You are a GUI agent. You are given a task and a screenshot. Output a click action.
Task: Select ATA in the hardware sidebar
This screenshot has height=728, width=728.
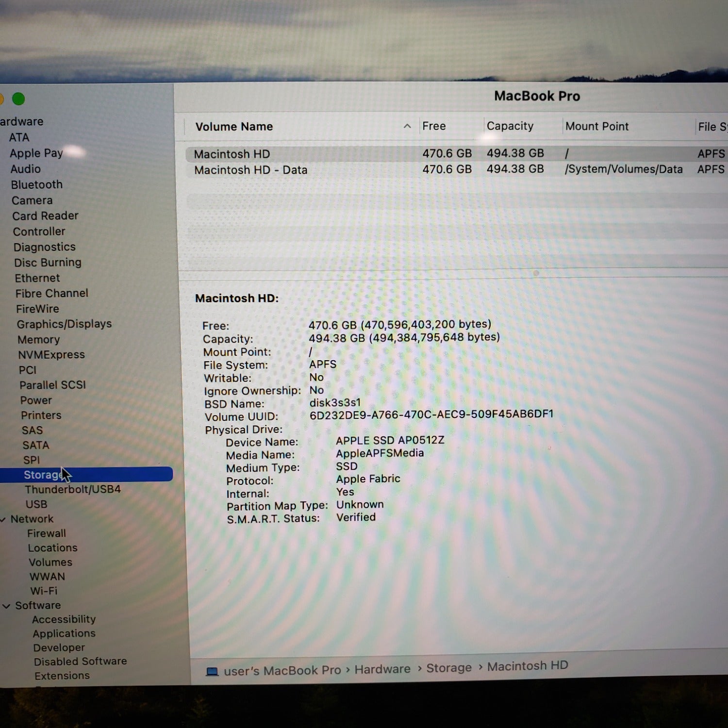(19, 137)
